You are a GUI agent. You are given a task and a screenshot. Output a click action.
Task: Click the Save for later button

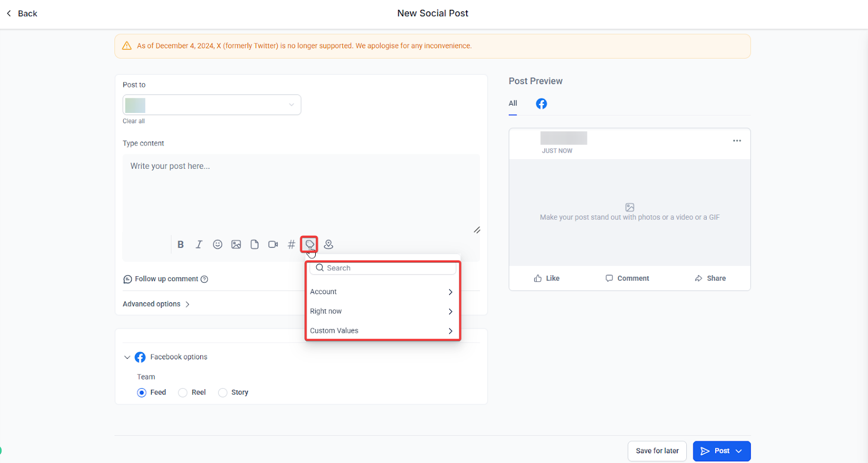point(657,451)
